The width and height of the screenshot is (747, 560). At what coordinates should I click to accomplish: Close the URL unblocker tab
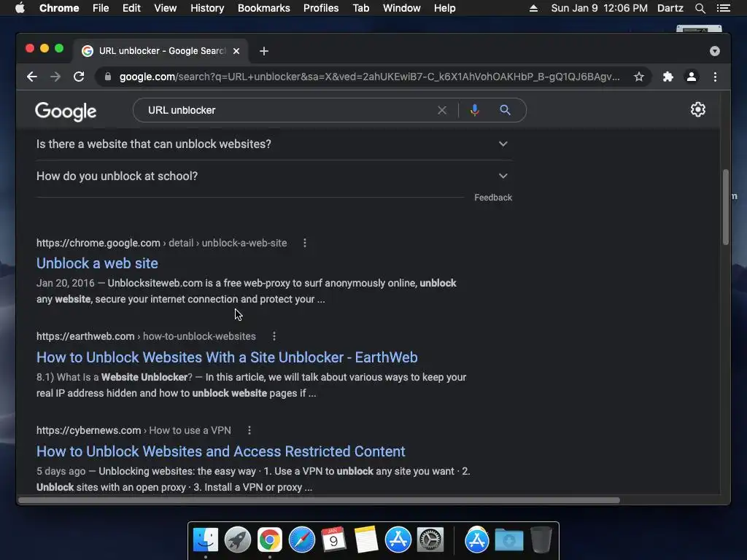[236, 51]
